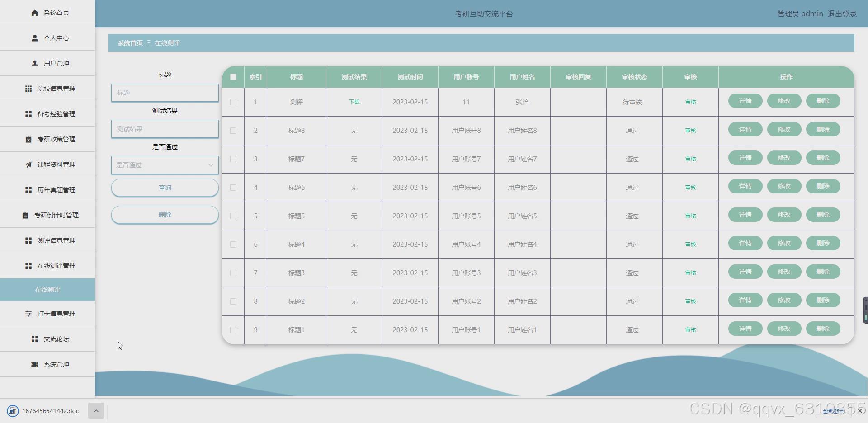The height and width of the screenshot is (423, 868).
Task: Click the icon beside 考研倒计时管理
Action: click(x=25, y=215)
